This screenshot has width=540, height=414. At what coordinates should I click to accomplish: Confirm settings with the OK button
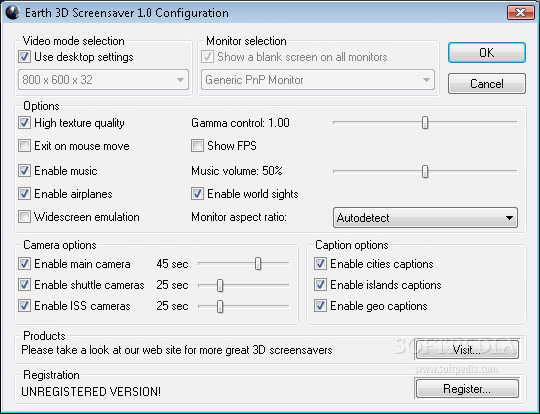pos(487,53)
